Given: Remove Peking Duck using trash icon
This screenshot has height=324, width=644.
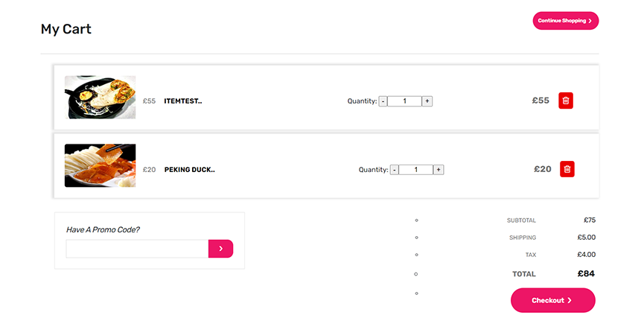Looking at the screenshot, I should (567, 169).
